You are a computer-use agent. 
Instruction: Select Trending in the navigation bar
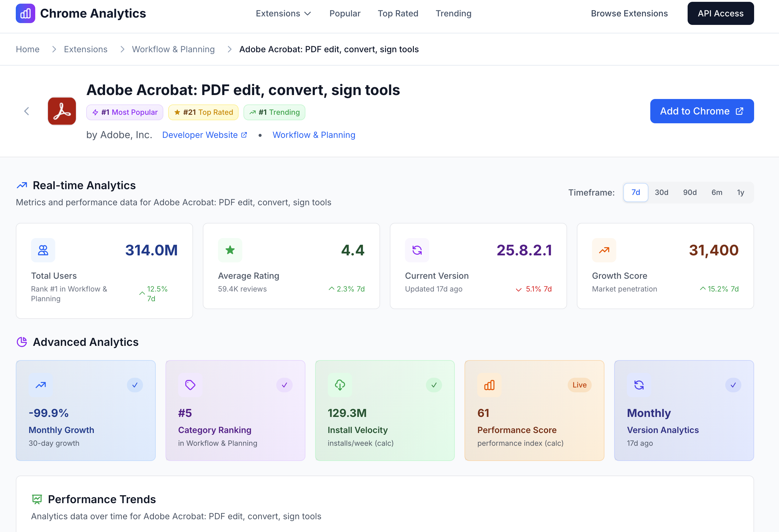[x=453, y=13]
